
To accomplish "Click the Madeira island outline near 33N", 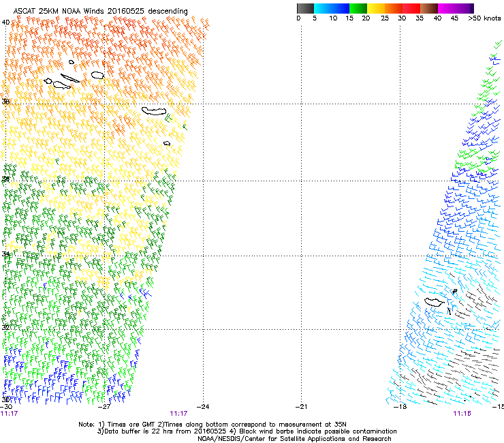I will click(x=435, y=302).
